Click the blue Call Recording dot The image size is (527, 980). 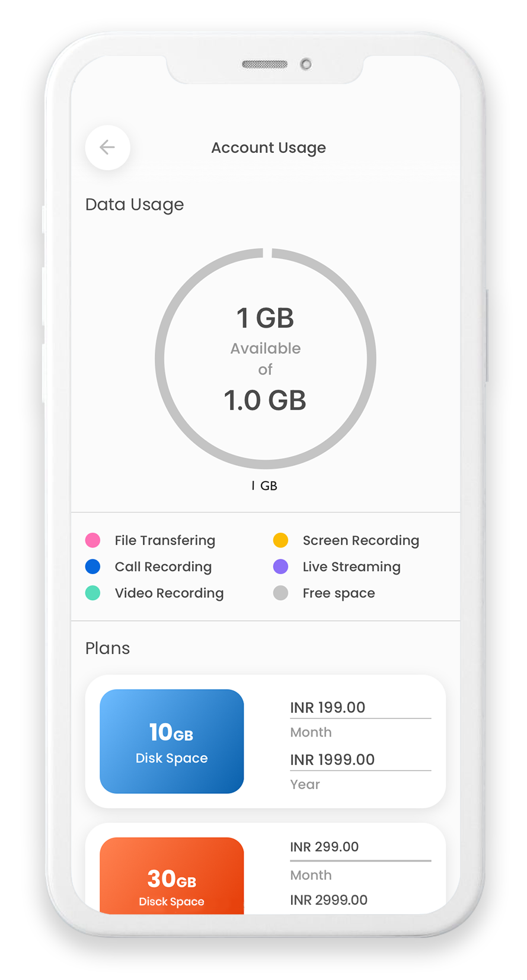[92, 566]
